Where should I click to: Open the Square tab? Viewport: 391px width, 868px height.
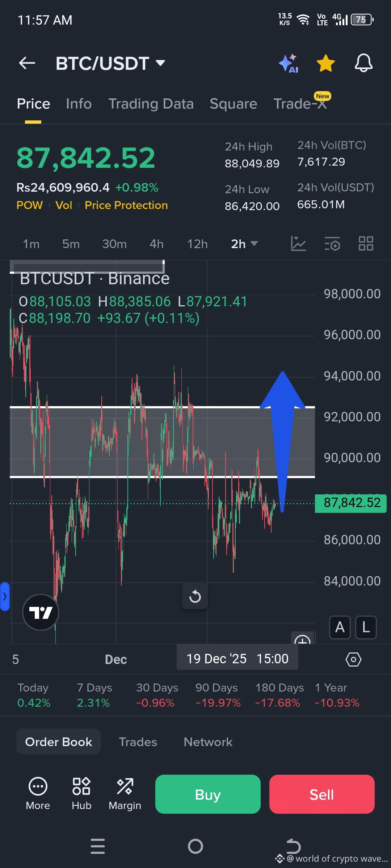[234, 104]
